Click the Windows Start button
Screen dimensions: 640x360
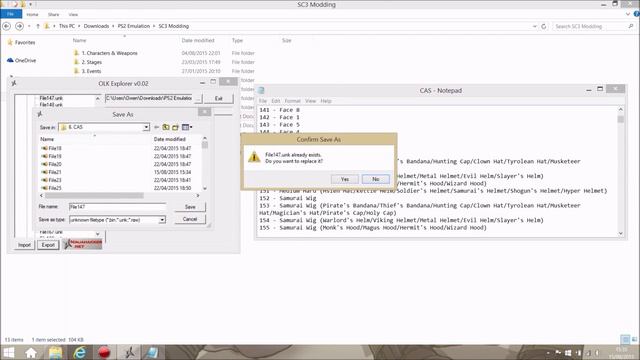tap(8, 353)
